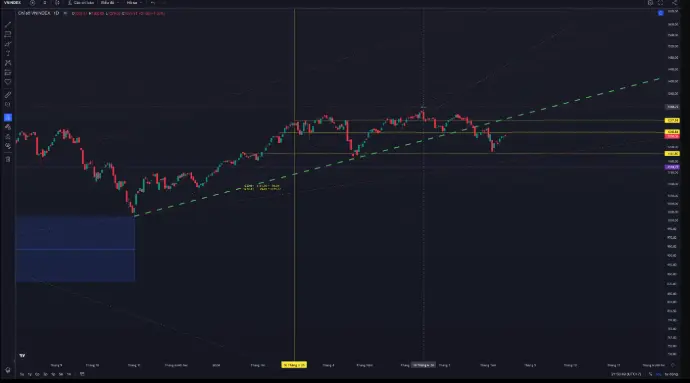Click the trash icon to remove drawings

coord(8,159)
